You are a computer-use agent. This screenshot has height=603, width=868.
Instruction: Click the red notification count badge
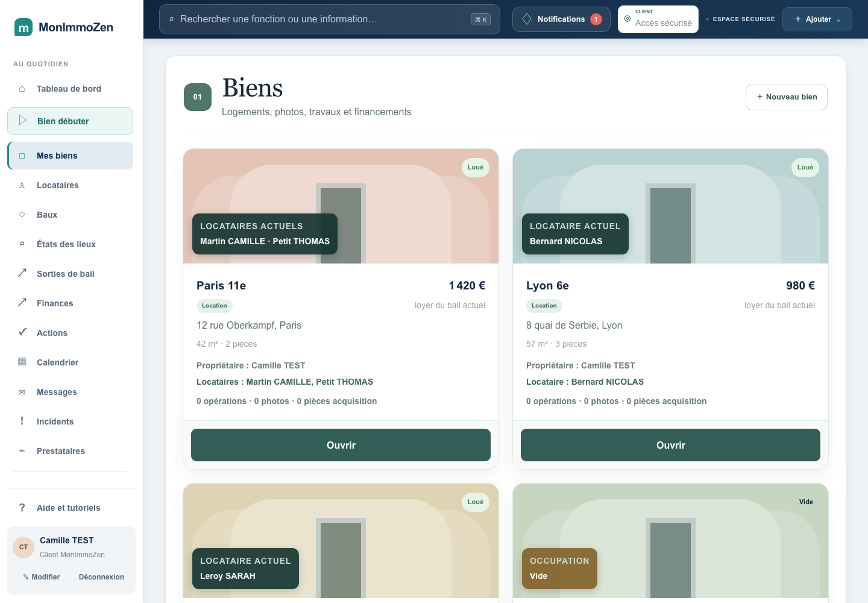596,19
